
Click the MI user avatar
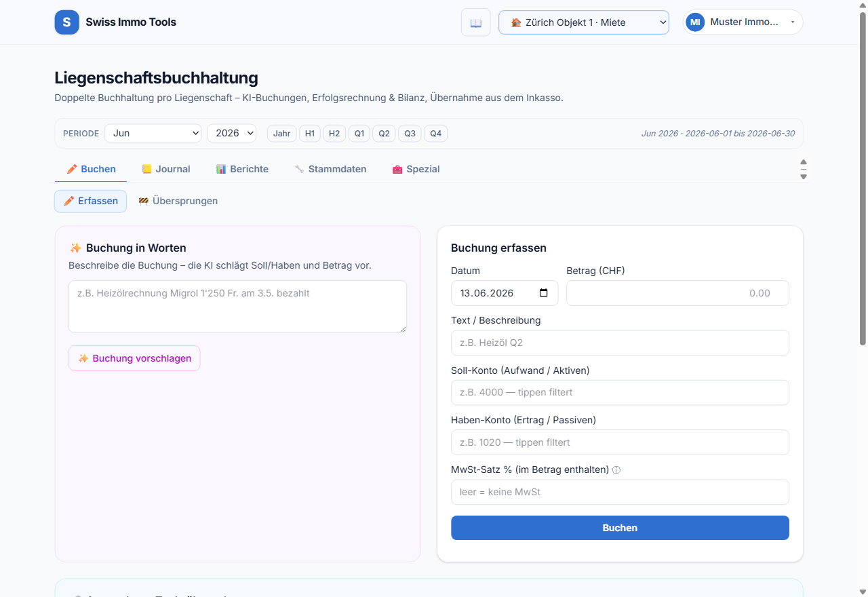tap(695, 22)
